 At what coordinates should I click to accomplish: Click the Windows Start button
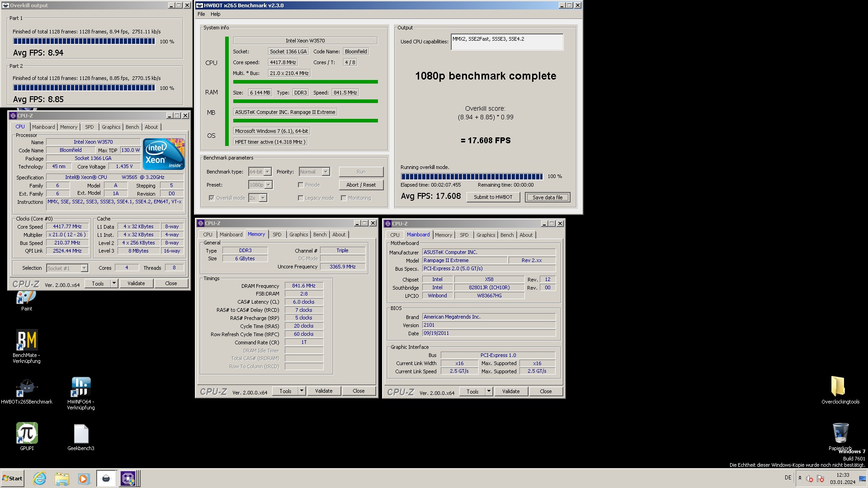tap(12, 478)
